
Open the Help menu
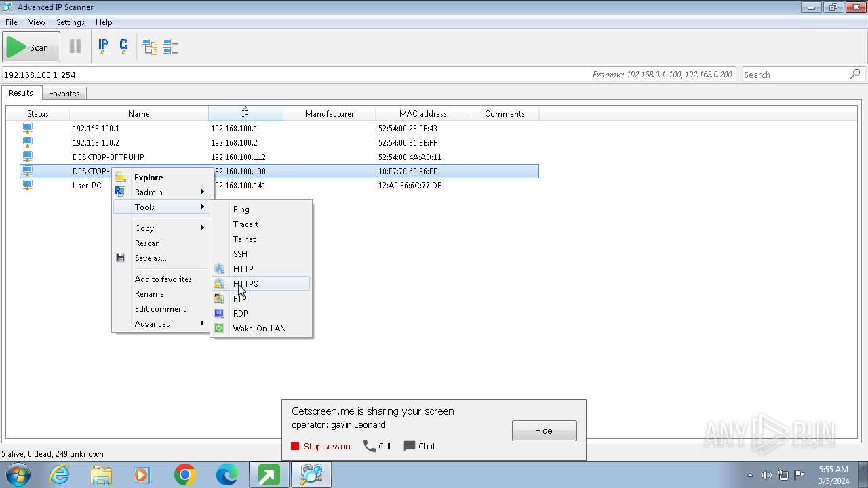[104, 22]
